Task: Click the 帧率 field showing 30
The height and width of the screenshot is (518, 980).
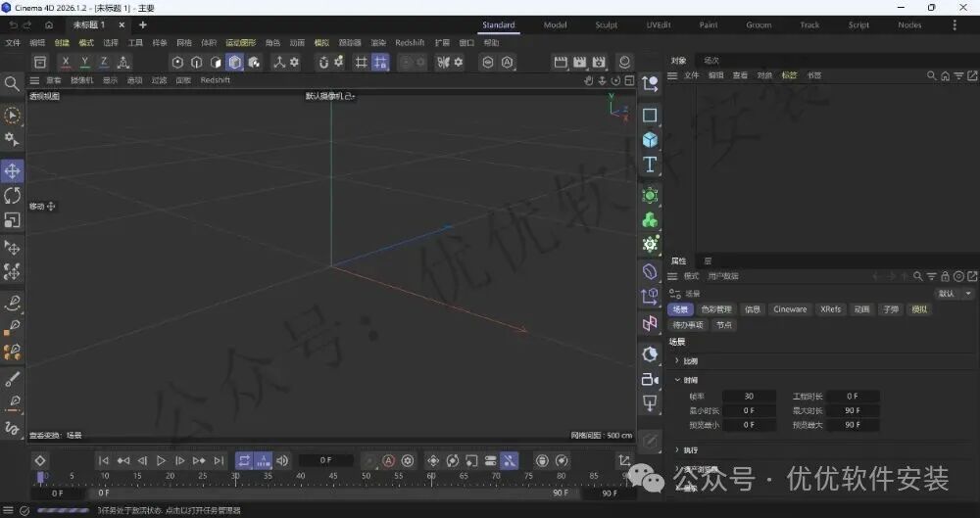Action: tap(749, 397)
